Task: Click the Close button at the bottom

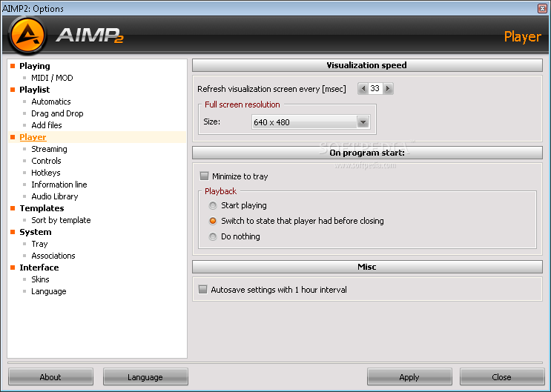Action: 502,377
